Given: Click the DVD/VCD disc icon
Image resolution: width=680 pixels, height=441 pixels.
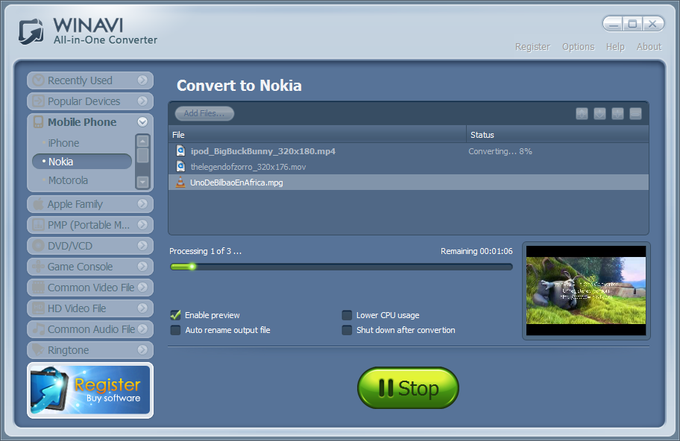Looking at the screenshot, I should (39, 245).
